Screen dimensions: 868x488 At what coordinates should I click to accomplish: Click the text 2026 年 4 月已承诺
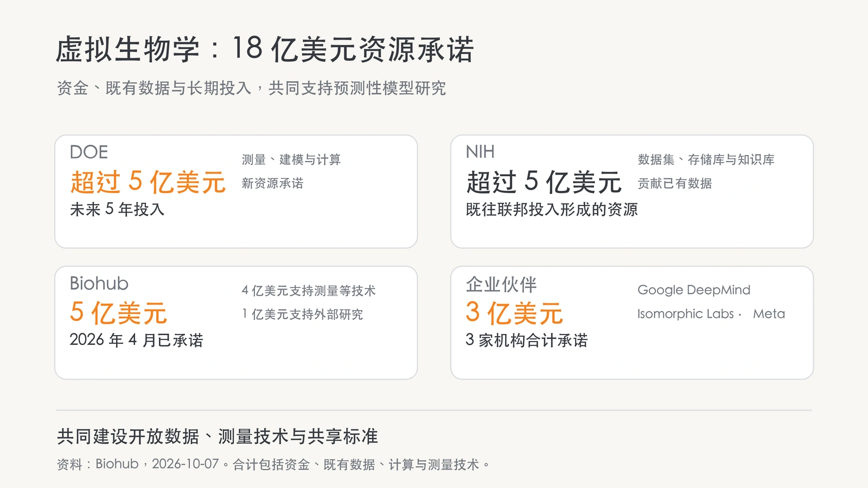(136, 340)
